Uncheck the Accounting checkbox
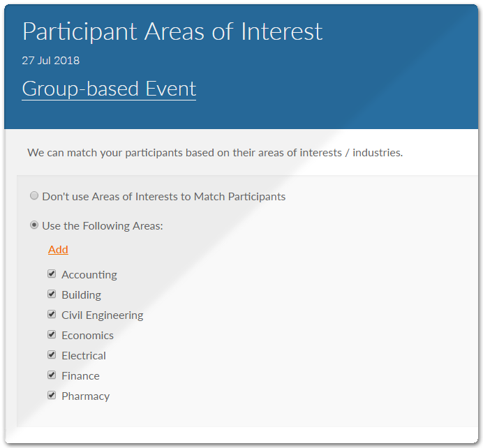483x448 pixels. (52, 274)
